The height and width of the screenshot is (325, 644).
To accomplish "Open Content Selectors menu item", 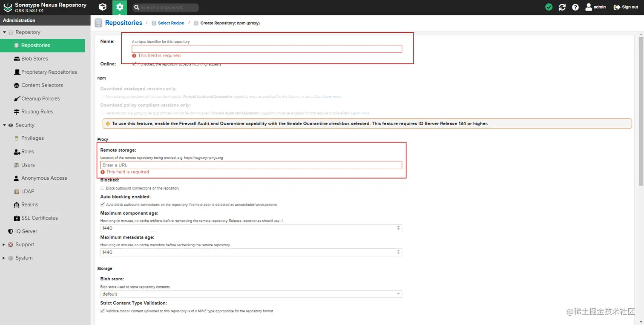I will [43, 85].
